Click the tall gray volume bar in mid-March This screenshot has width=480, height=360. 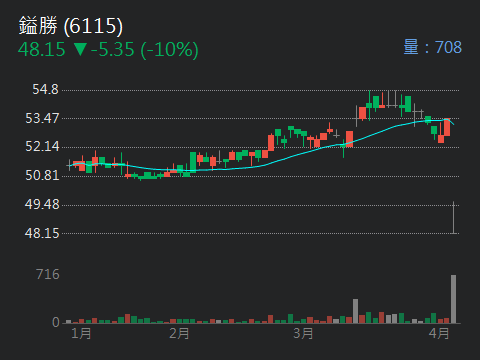355,311
